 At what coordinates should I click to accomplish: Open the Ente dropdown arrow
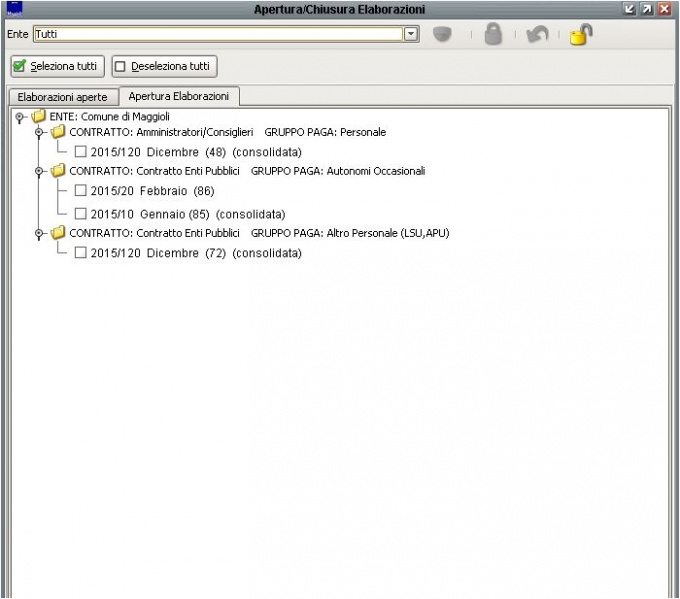[x=411, y=34]
